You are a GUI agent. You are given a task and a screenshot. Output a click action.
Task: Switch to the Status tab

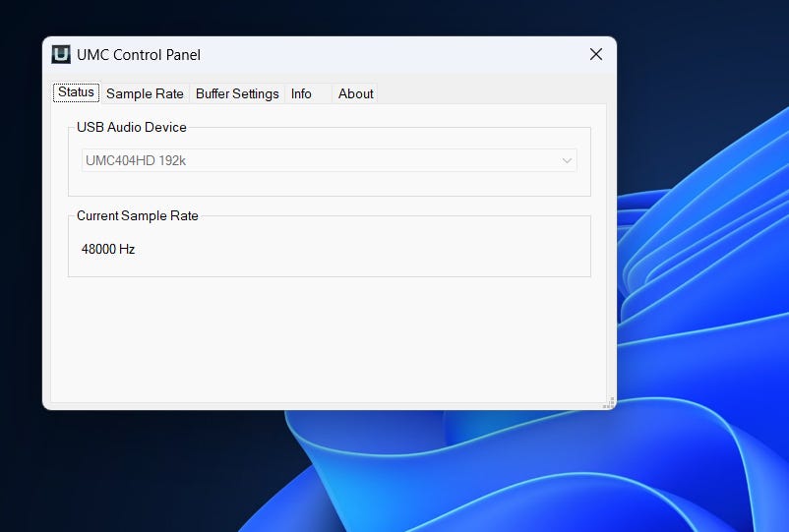[76, 92]
